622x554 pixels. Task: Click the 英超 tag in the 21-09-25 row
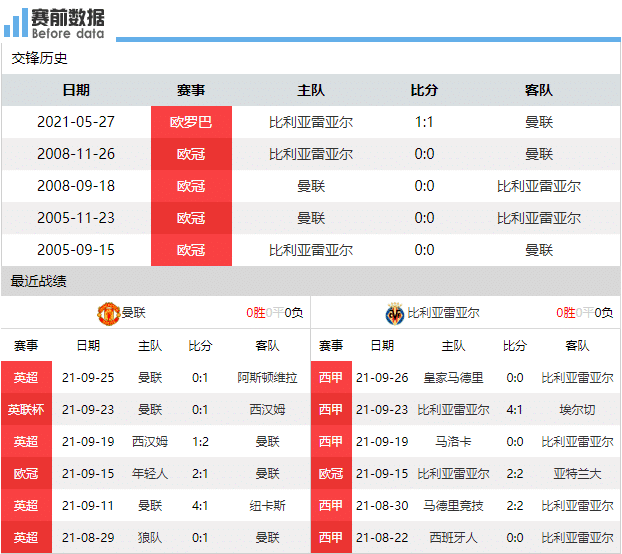click(x=26, y=378)
